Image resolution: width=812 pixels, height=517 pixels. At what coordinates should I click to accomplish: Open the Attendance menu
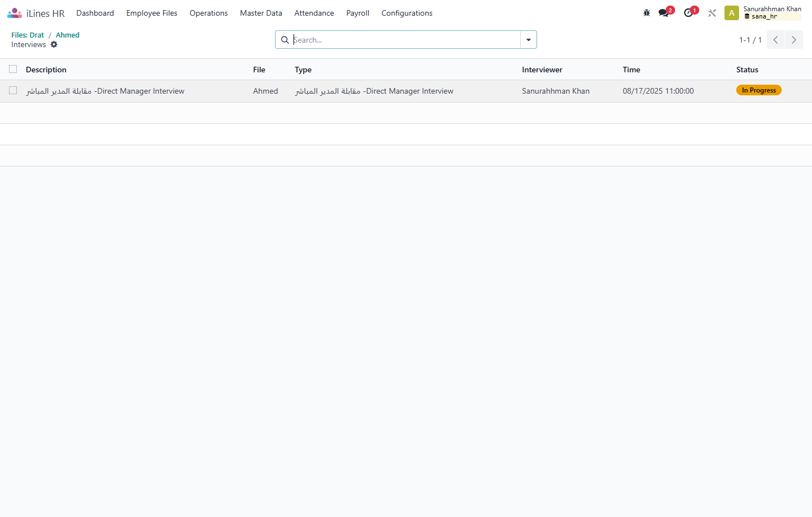pyautogui.click(x=314, y=13)
